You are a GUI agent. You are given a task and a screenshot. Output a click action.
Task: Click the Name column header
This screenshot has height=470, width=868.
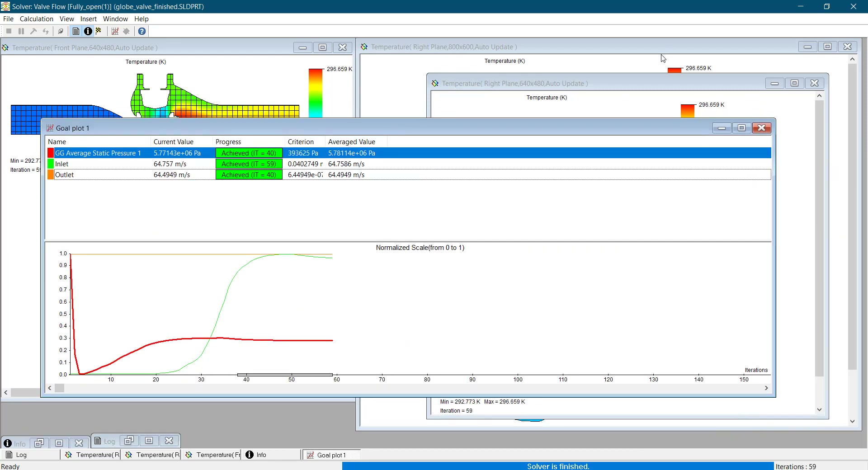coord(98,141)
